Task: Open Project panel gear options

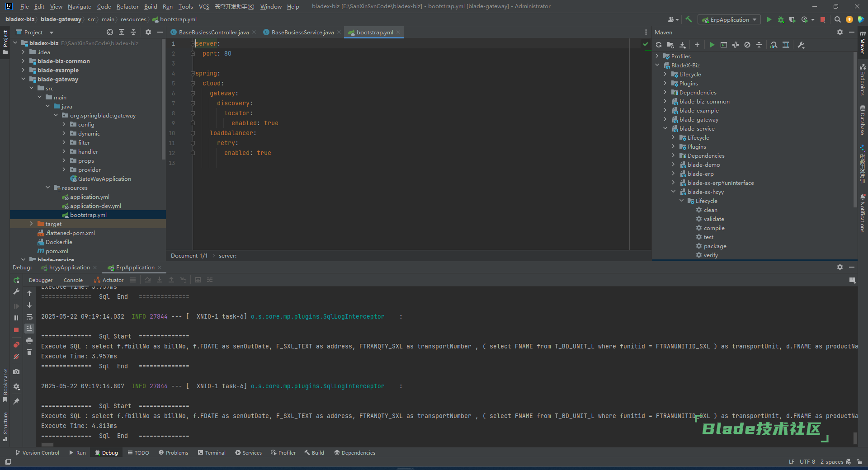Action: tap(148, 32)
